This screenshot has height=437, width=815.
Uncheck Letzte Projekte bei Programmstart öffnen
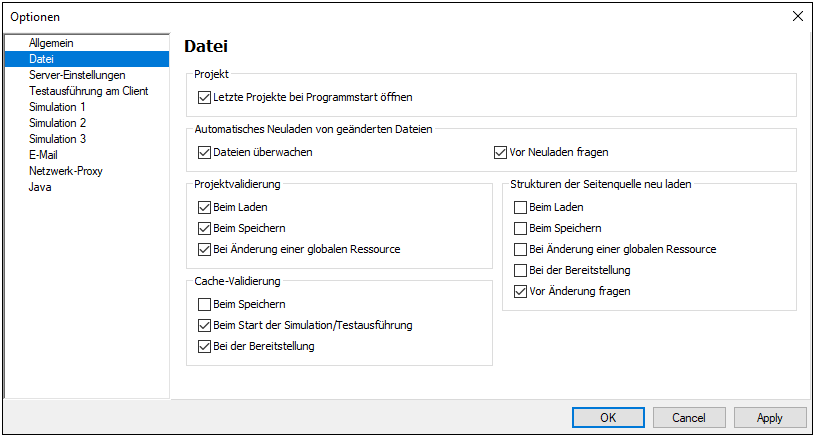tap(205, 98)
